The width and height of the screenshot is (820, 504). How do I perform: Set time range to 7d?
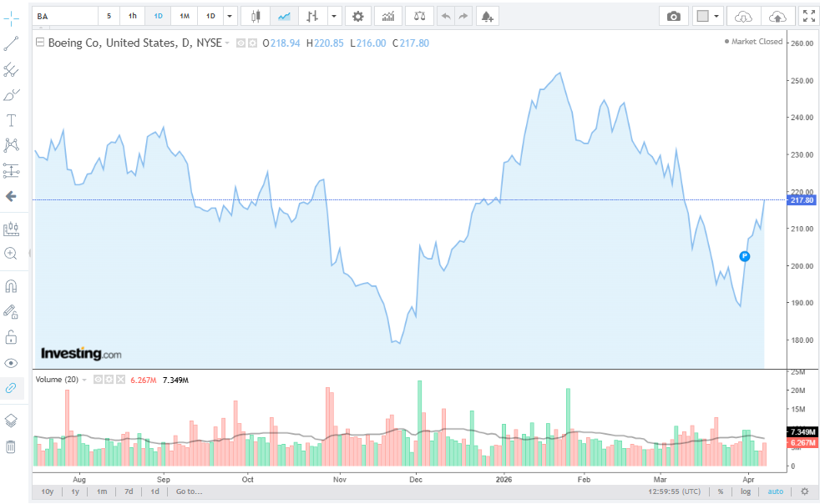coord(129,491)
